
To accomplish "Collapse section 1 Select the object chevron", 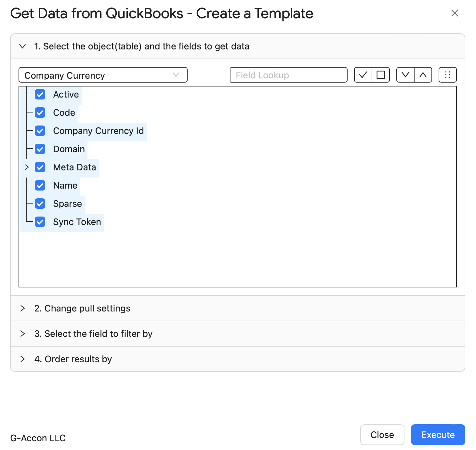I will pos(22,46).
